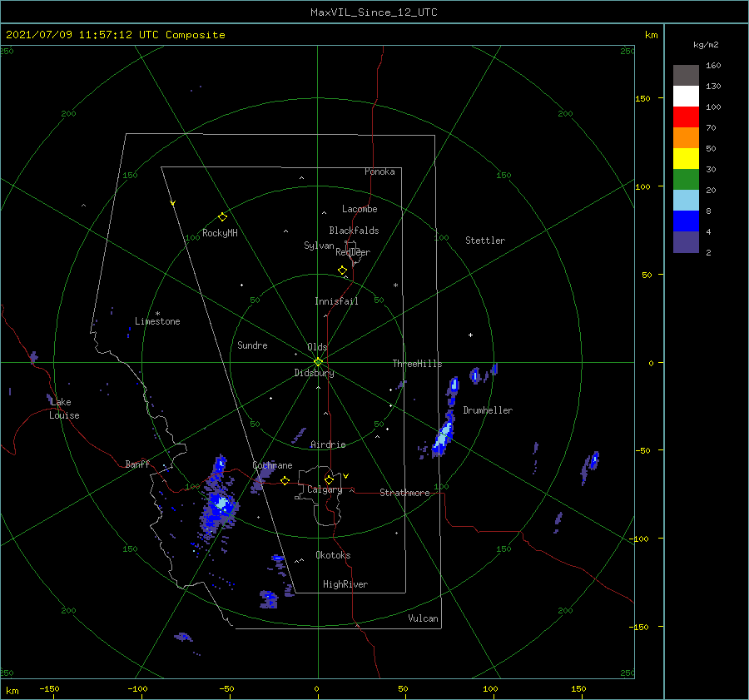Click the Lacombe city label

[360, 209]
